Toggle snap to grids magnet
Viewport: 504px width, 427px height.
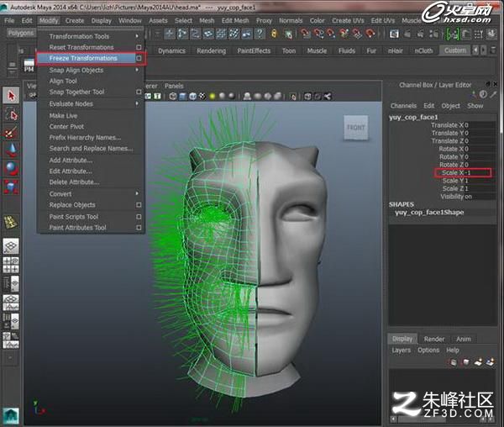[x=306, y=34]
